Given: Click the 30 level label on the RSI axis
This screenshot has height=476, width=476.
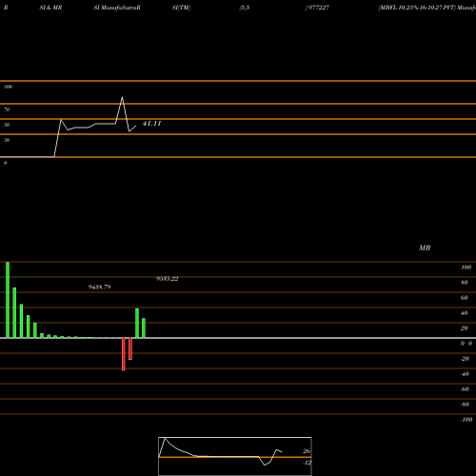Looking at the screenshot, I should (x=7, y=140).
